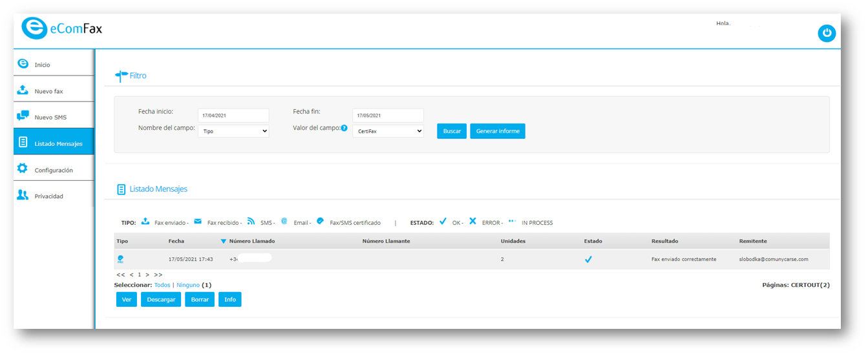The image size is (868, 356).
Task: Click the Número Llamante column header
Action: tap(386, 241)
